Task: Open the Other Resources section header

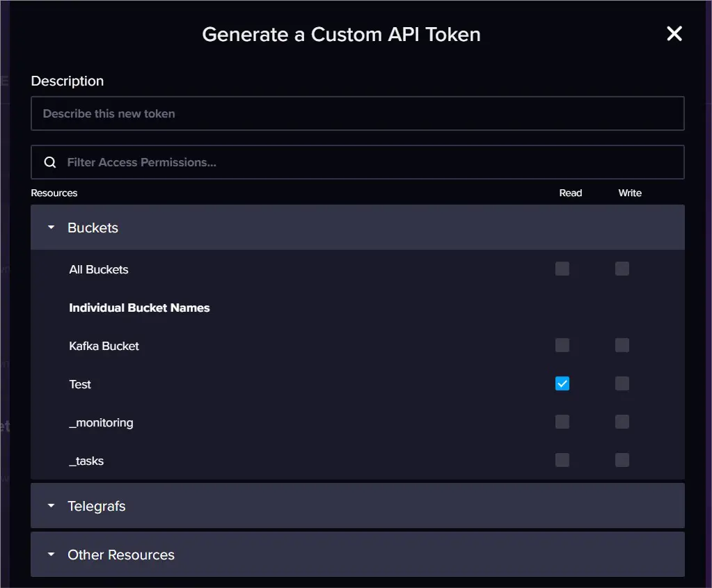Action: tap(121, 555)
